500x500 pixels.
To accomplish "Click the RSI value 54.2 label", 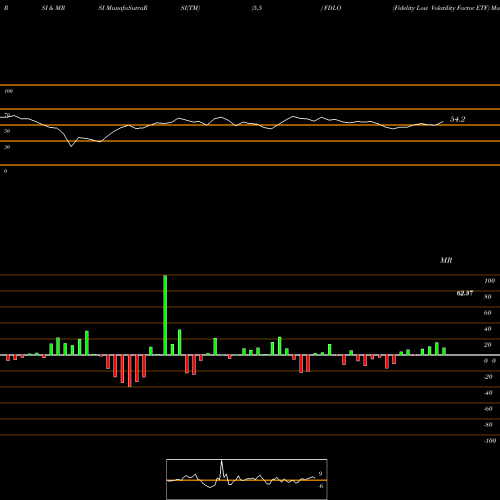I will pyautogui.click(x=457, y=119).
